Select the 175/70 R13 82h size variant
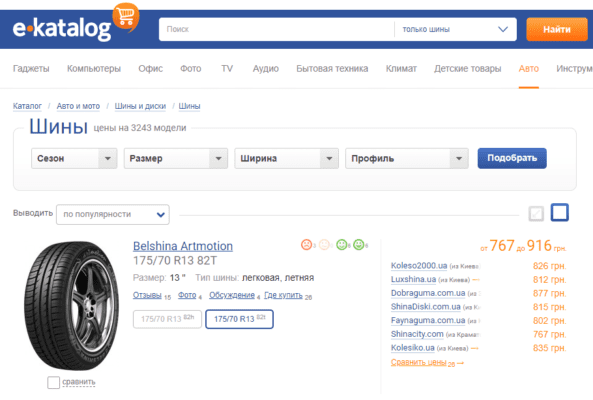Viewport: 593px width, 400px height. tap(167, 319)
